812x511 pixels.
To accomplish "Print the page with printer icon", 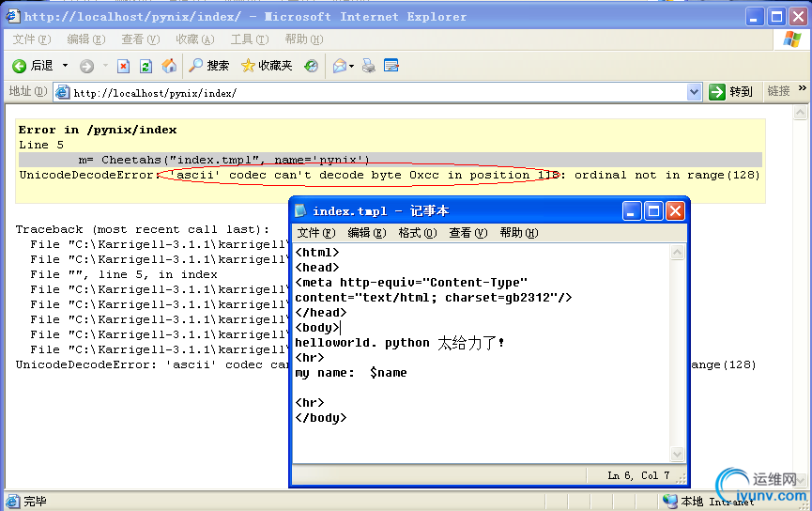I will [369, 66].
